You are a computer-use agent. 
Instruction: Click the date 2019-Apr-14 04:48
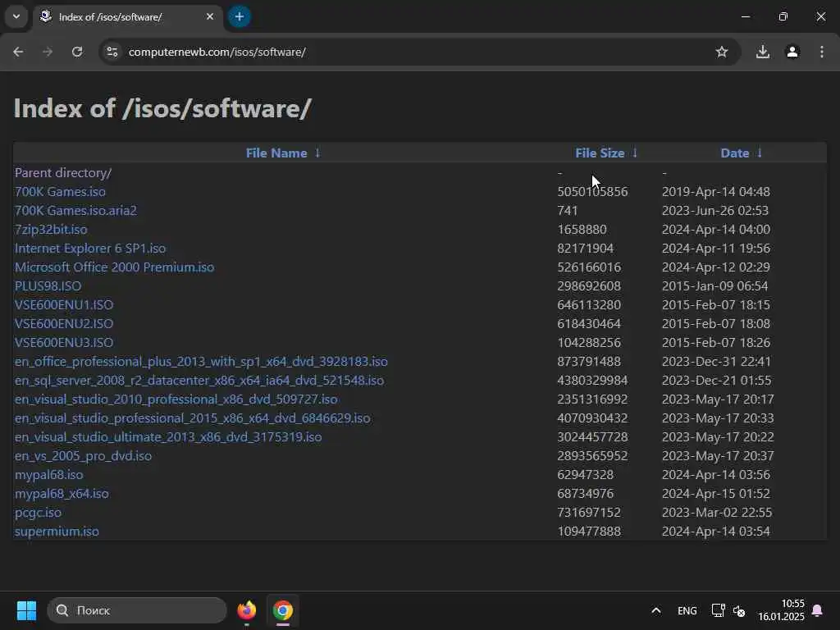715,192
